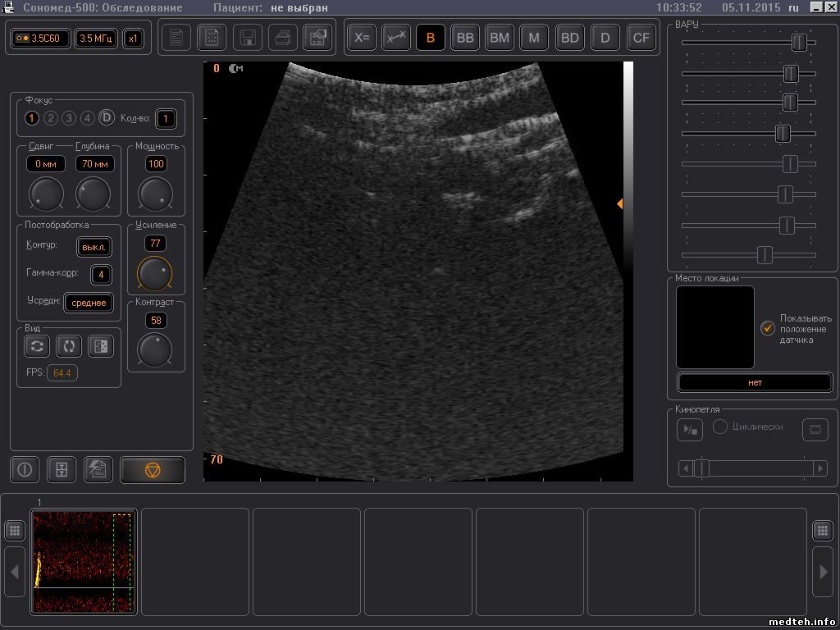Screen dimensions: 840x630
Task: Open the 3.5 МГц frequency selector
Action: [x=96, y=39]
